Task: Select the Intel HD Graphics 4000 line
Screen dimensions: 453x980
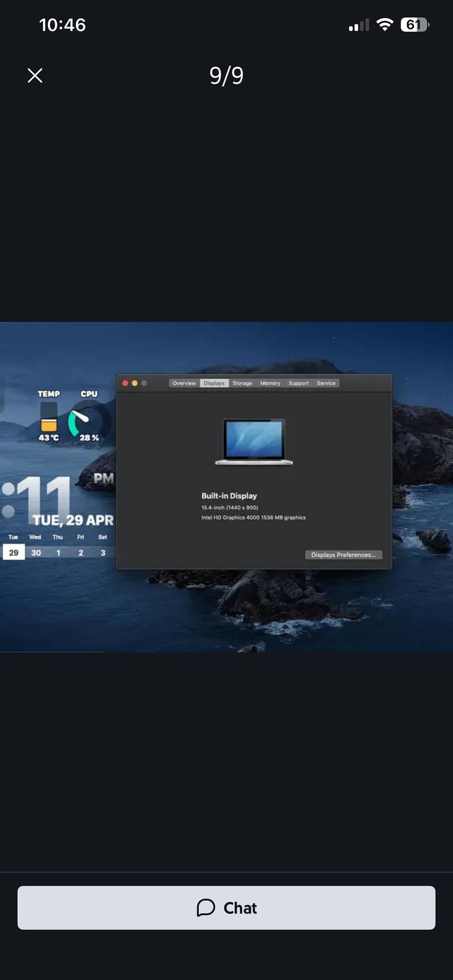Action: [x=254, y=517]
